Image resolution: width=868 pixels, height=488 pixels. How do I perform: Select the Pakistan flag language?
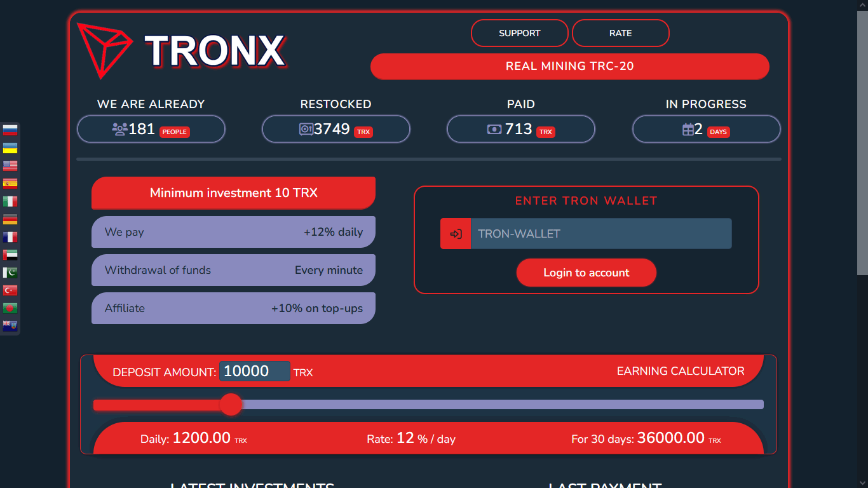coord(10,273)
